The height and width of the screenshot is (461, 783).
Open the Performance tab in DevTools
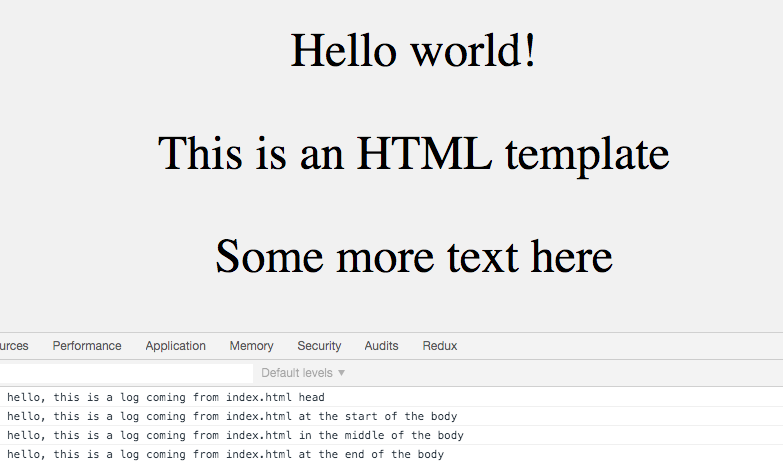click(87, 346)
